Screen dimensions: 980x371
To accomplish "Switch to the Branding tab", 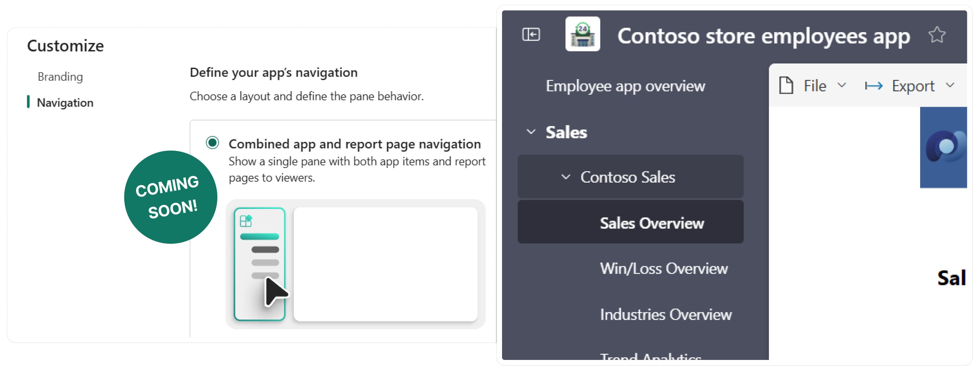I will [x=60, y=77].
